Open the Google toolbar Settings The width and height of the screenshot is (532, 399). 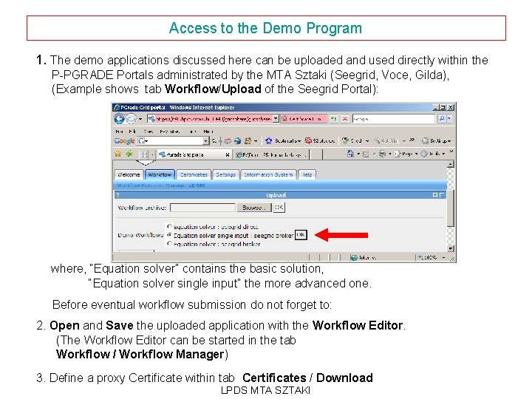[x=436, y=141]
